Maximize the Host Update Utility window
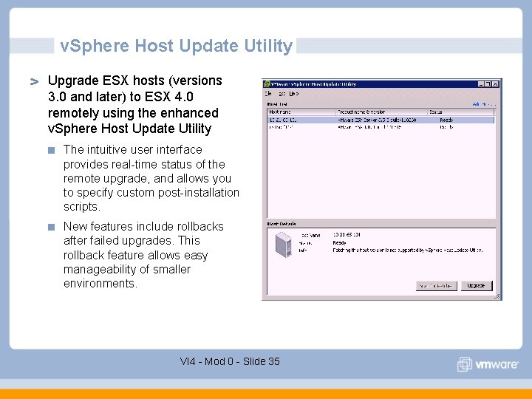Viewport: 532px width, 399px height. (x=488, y=83)
